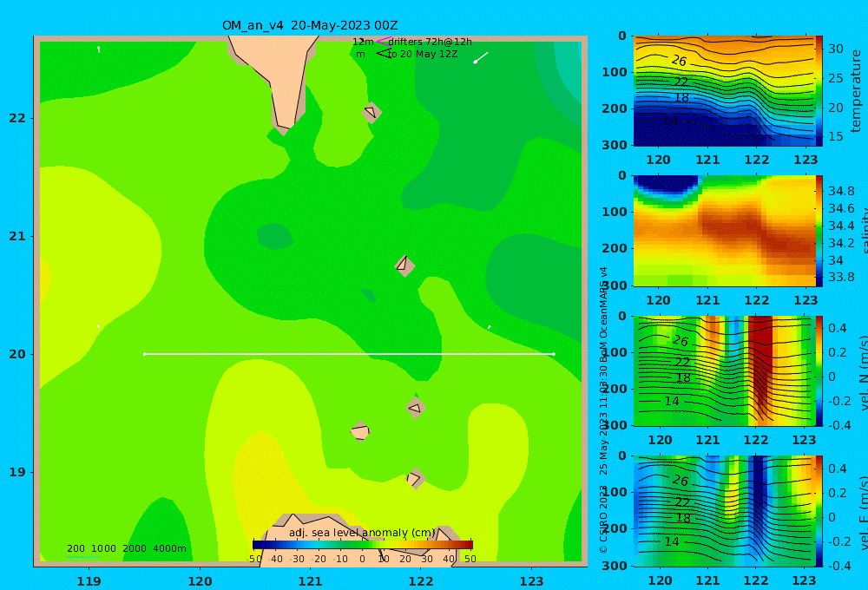Click the vel. E panel color bar

819,511
